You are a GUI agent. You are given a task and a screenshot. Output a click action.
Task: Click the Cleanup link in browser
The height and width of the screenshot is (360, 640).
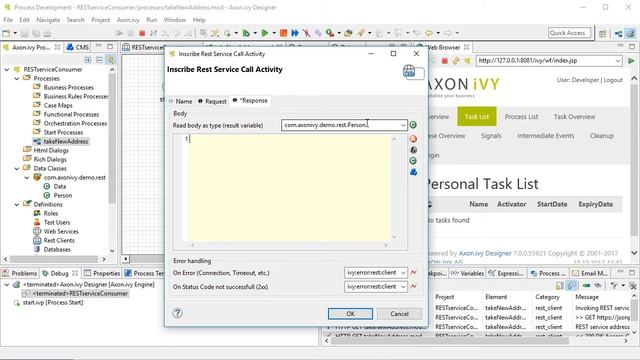point(602,136)
